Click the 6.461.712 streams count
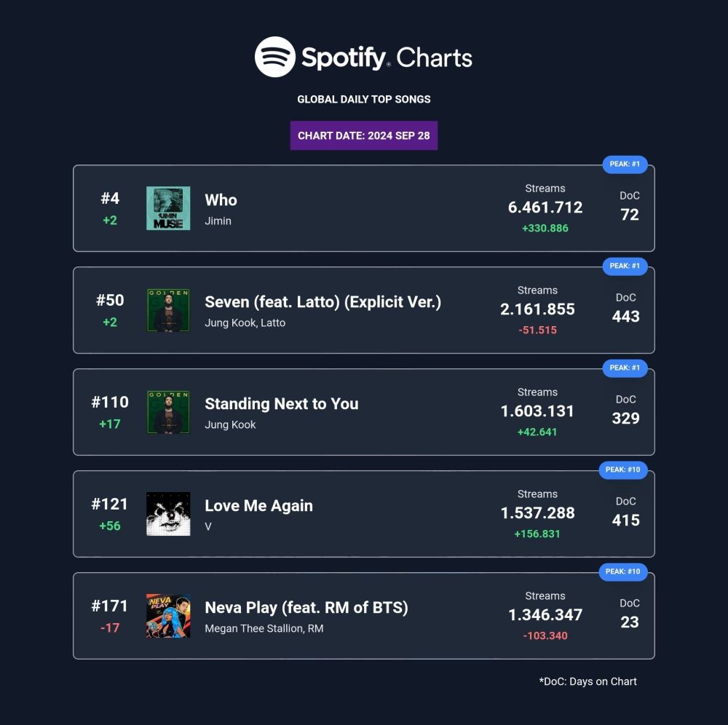728x725 pixels. (545, 207)
